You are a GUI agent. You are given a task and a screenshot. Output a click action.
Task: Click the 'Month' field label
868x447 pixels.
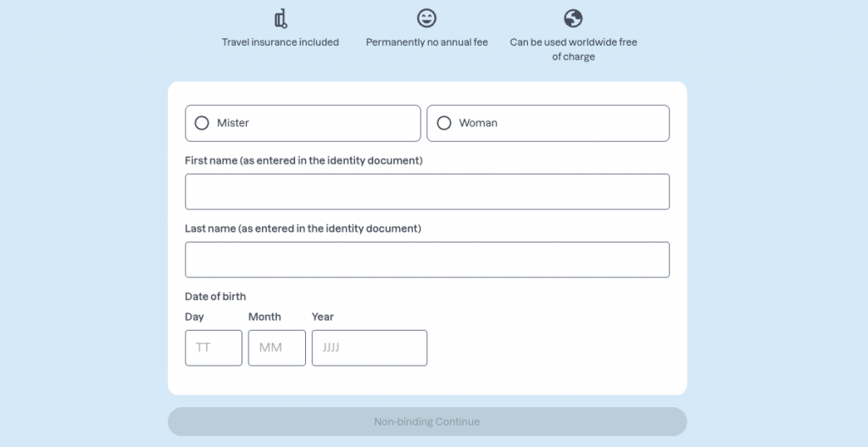264,317
